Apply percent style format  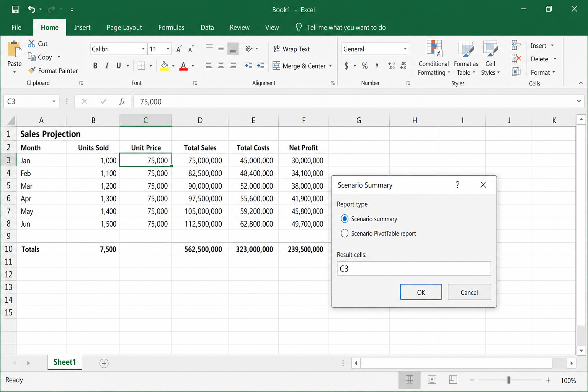pos(364,66)
